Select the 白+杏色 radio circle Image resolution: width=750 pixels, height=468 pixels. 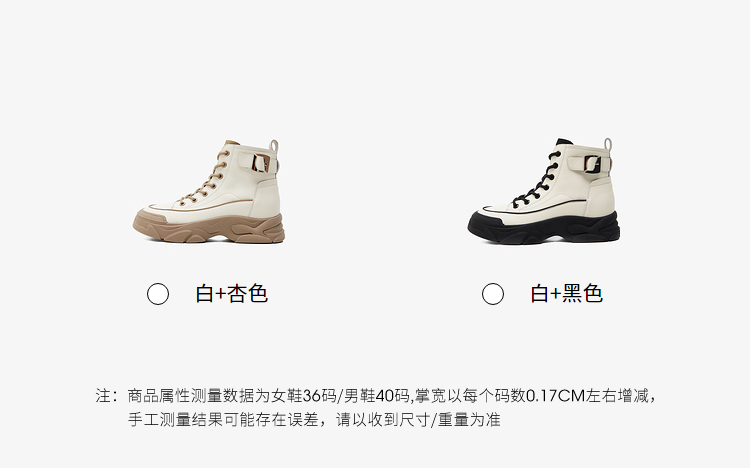pos(158,294)
